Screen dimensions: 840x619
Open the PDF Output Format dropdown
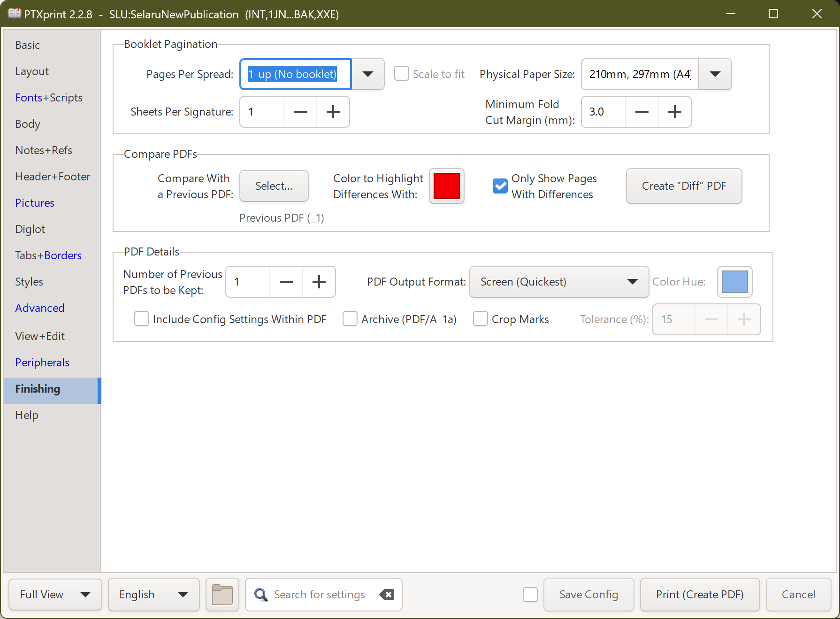[x=632, y=282]
